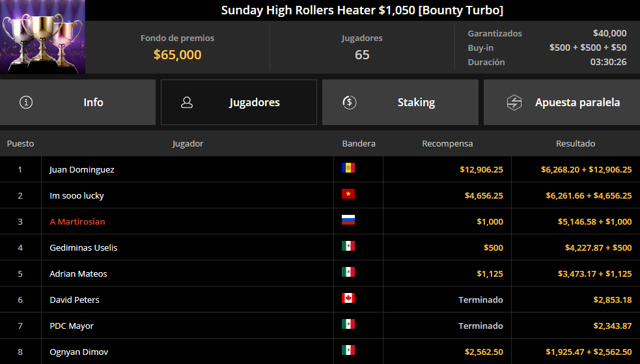The height and width of the screenshot is (364, 640).
Task: Click the Staking dollar coin icon
Action: pyautogui.click(x=350, y=102)
